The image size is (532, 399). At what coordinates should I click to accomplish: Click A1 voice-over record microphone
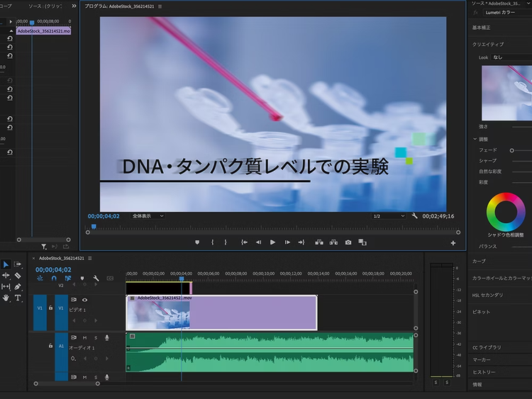[107, 337]
